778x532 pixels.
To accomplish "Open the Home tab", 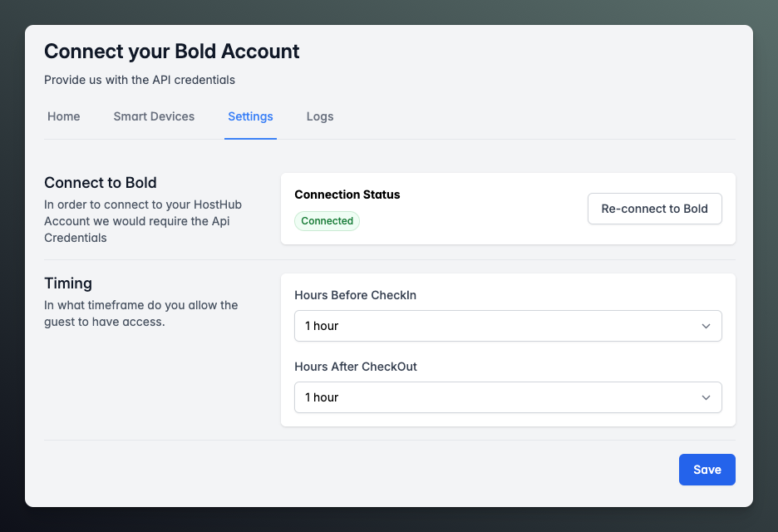I will pyautogui.click(x=63, y=116).
